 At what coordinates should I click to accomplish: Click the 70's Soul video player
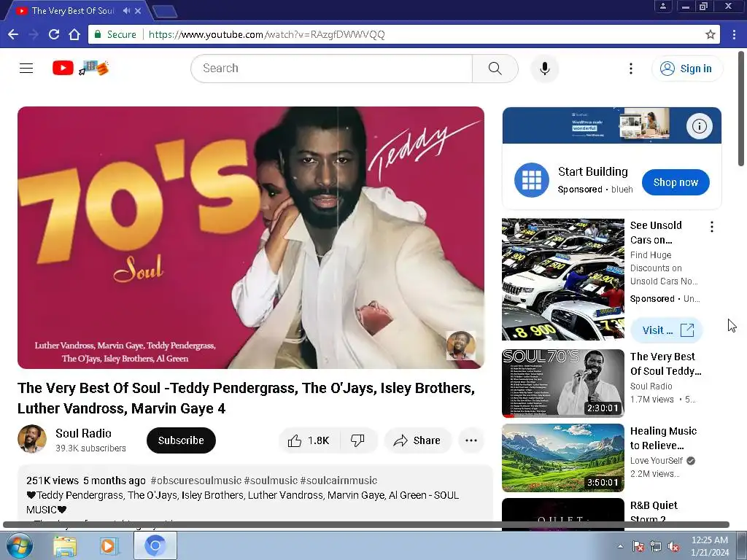(251, 238)
